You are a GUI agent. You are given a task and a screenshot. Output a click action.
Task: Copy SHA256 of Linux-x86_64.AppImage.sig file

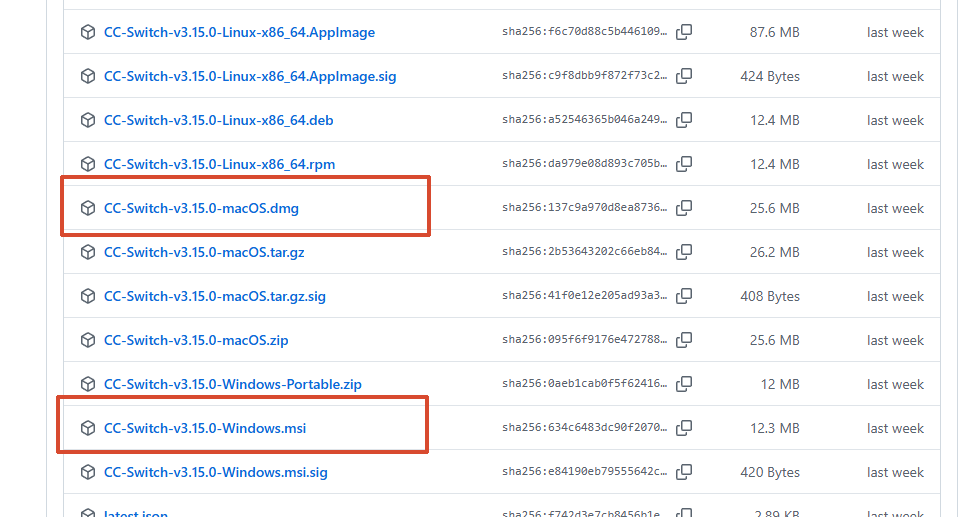[684, 76]
